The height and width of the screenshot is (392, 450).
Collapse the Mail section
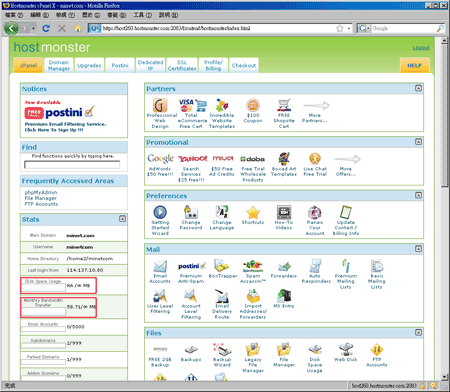pos(419,249)
